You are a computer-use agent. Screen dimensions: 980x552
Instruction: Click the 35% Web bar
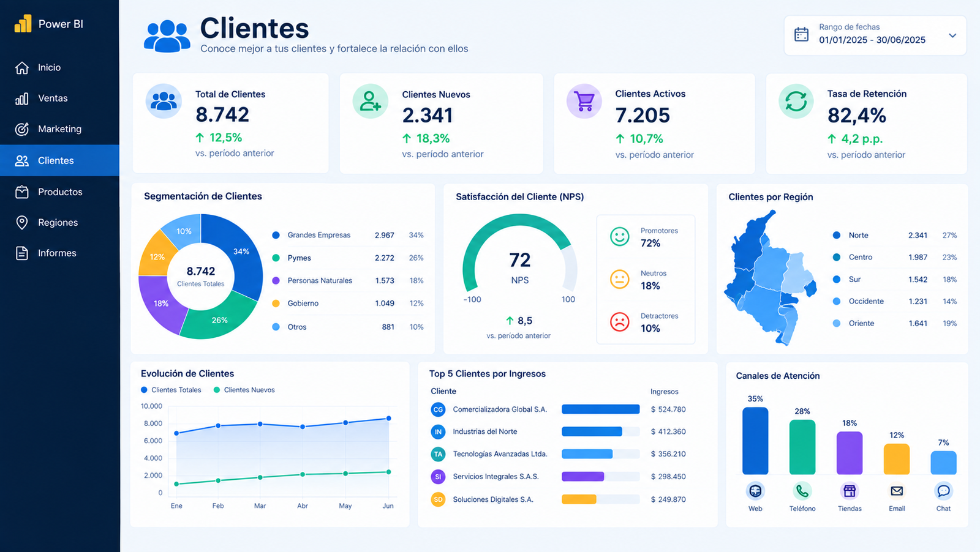pos(755,441)
